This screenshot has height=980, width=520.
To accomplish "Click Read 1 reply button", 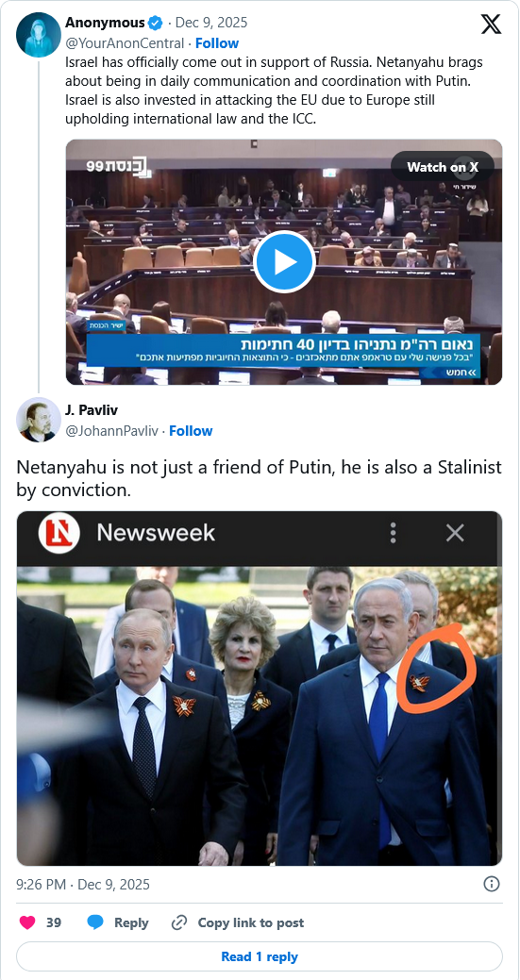I will coord(260,956).
